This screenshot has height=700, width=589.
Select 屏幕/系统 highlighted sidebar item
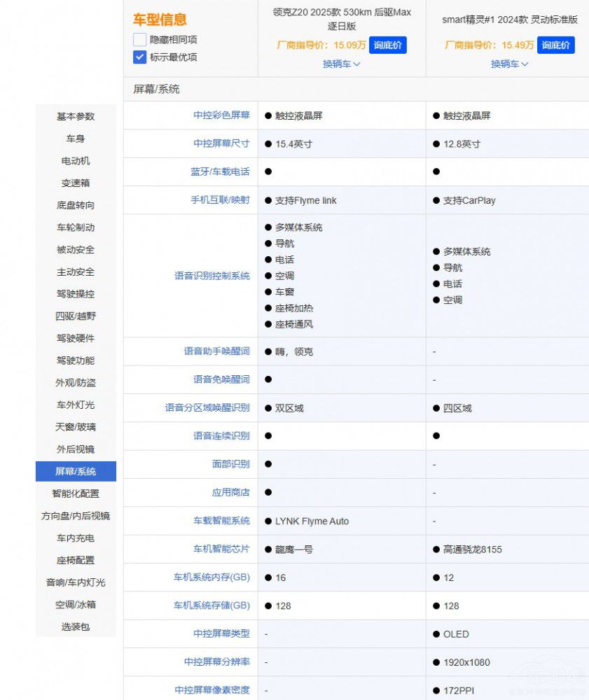(76, 471)
